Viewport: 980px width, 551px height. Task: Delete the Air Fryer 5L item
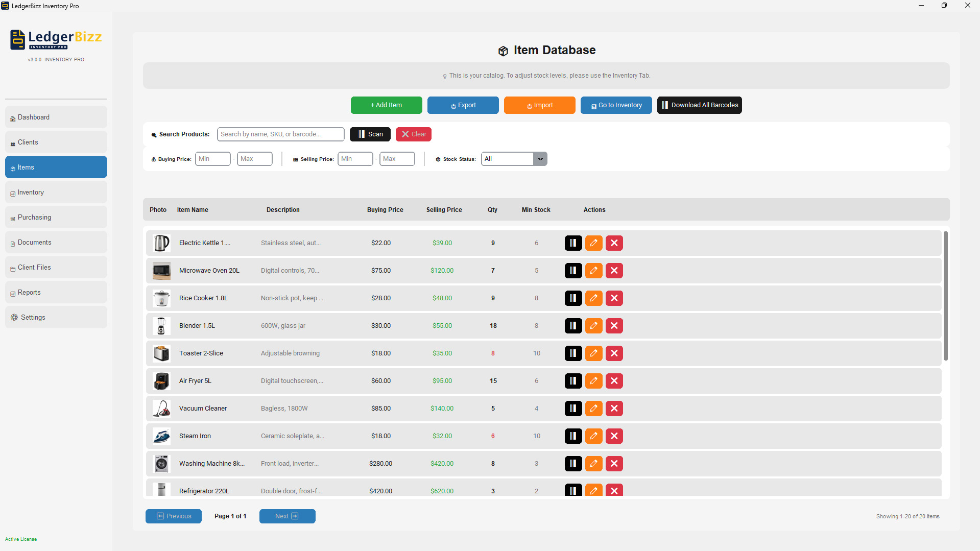tap(614, 381)
